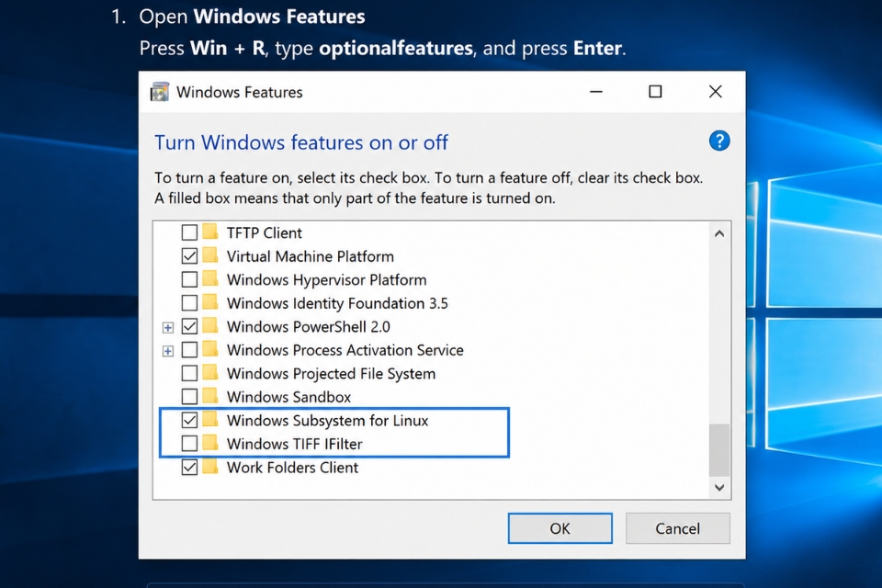The height and width of the screenshot is (588, 882).
Task: Check the Windows Projected File System box
Action: pyautogui.click(x=189, y=373)
